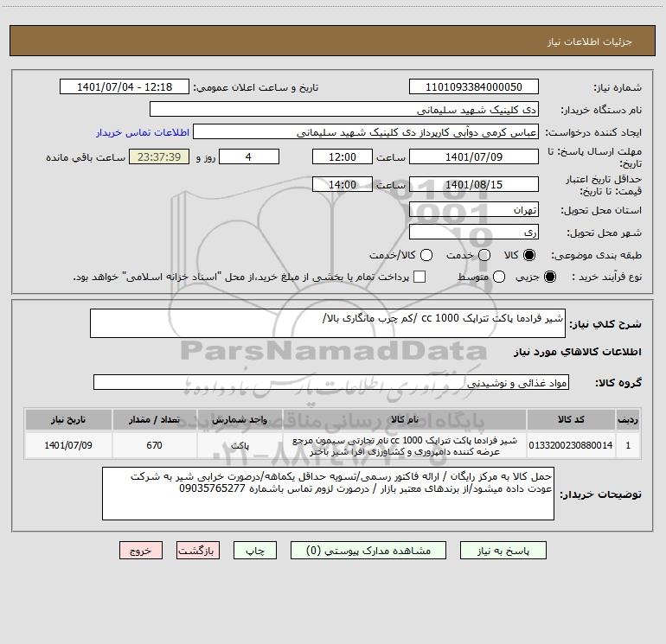Image resolution: width=666 pixels, height=644 pixels.
Task: Click the توضیحات خریدار notes text area
Action: (x=328, y=494)
